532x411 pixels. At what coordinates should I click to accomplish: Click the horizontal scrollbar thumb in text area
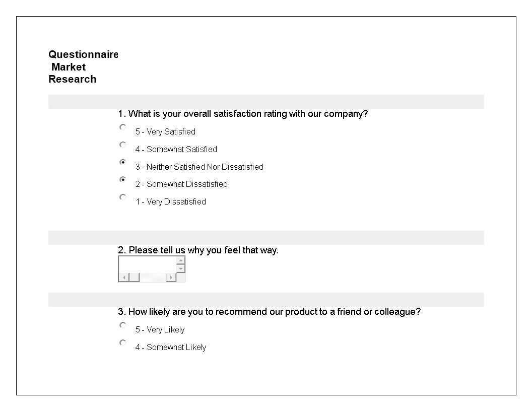(135, 278)
